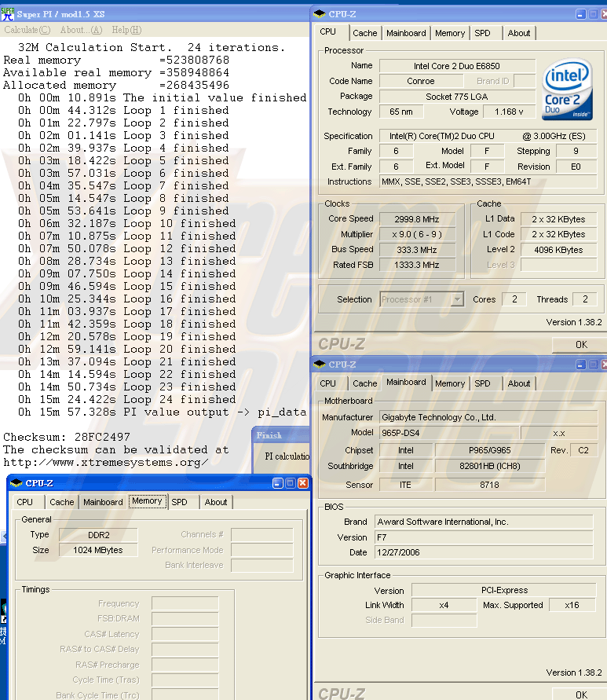
Task: Open the Calculate menu in Super PI
Action: click(27, 30)
